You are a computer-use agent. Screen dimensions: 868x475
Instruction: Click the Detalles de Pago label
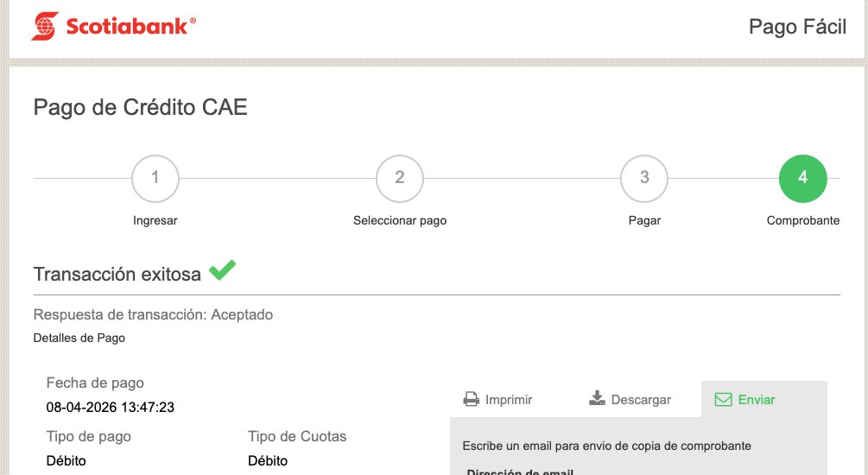[79, 338]
